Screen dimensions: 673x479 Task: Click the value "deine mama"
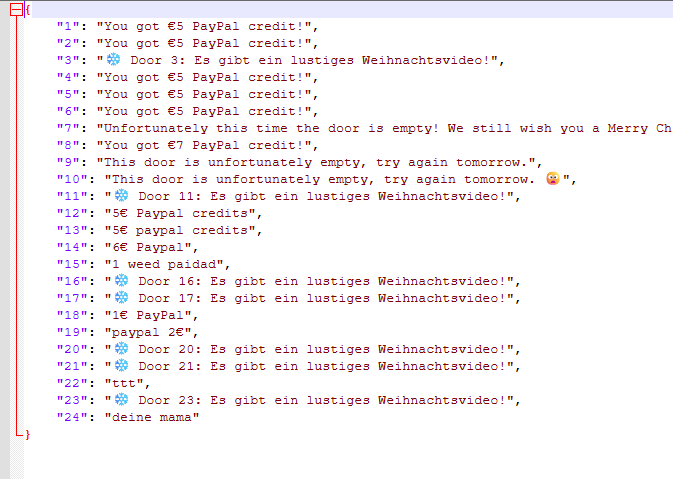(x=152, y=417)
